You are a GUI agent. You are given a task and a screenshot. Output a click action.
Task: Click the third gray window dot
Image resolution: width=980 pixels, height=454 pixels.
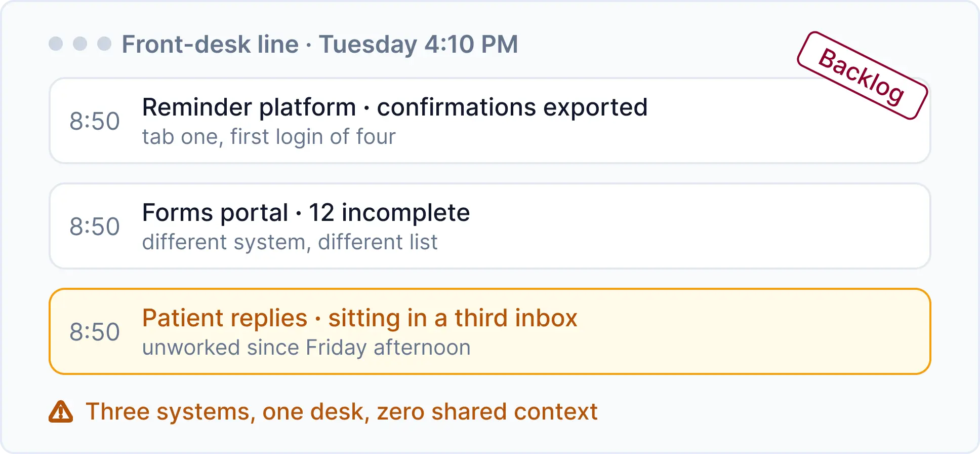(104, 44)
